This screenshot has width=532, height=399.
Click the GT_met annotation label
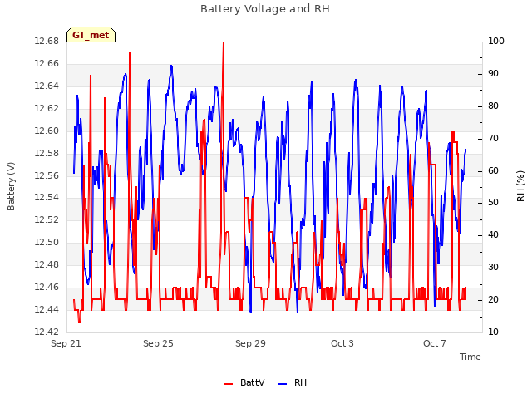[91, 35]
